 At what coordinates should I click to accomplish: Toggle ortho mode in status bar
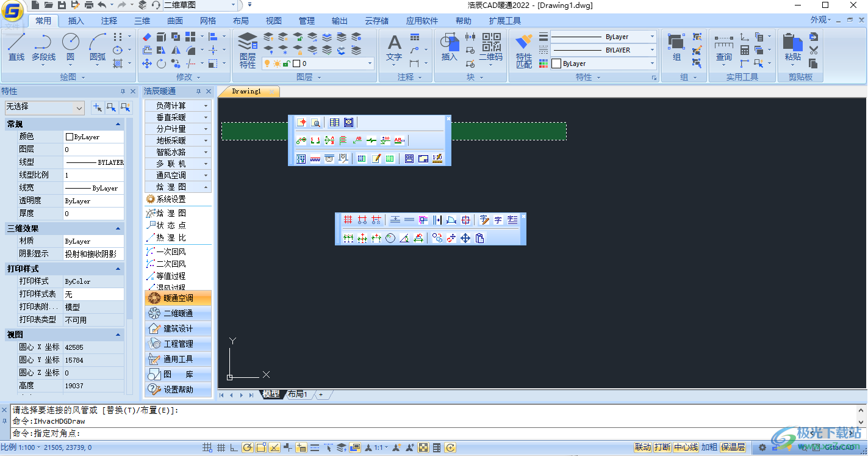[x=234, y=447]
